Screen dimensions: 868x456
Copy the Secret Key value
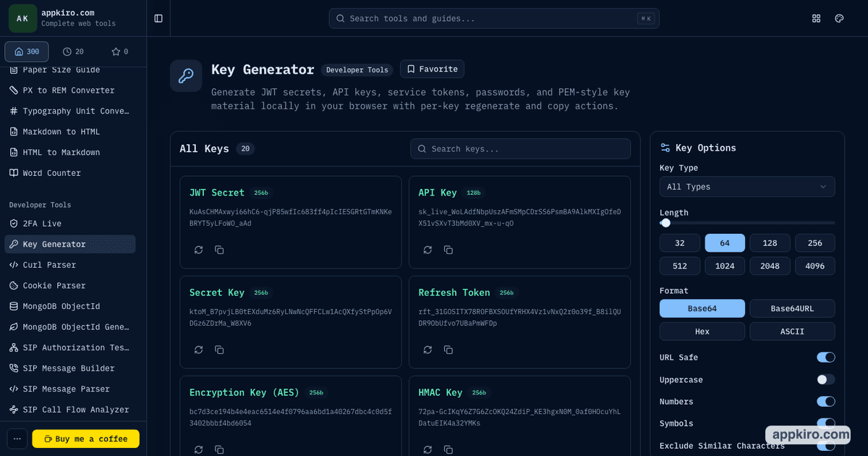(219, 350)
